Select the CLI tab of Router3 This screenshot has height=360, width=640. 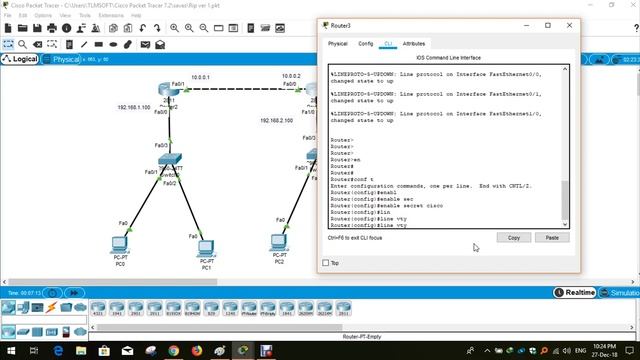tap(388, 44)
